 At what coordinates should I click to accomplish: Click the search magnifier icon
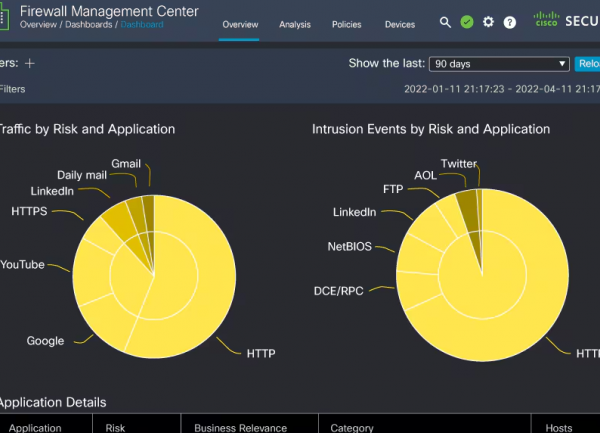click(x=445, y=22)
